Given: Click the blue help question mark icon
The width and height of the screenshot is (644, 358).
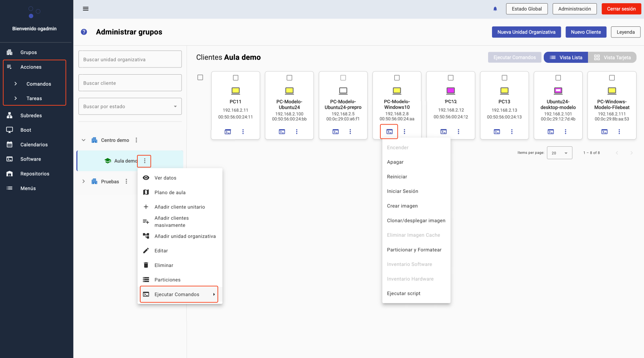Looking at the screenshot, I should pos(84,32).
